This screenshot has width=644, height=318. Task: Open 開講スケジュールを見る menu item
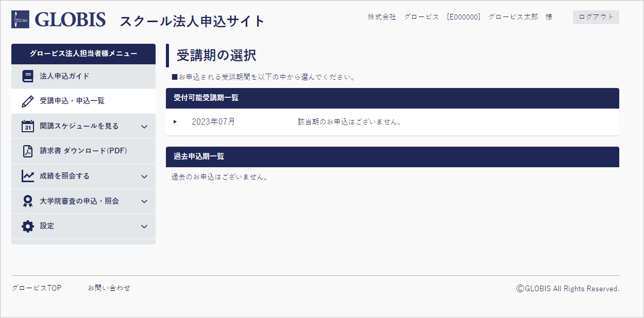(x=83, y=126)
